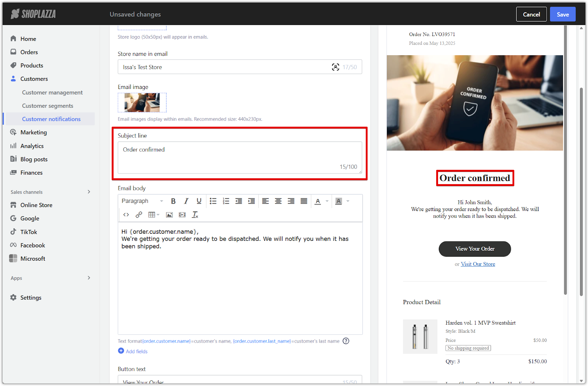Decrease indent in email body
The width and height of the screenshot is (588, 386).
[239, 201]
